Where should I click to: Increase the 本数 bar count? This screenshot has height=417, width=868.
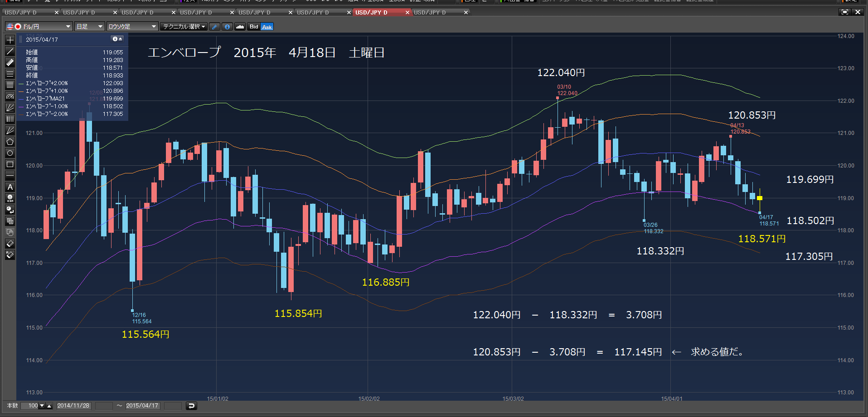[49, 406]
